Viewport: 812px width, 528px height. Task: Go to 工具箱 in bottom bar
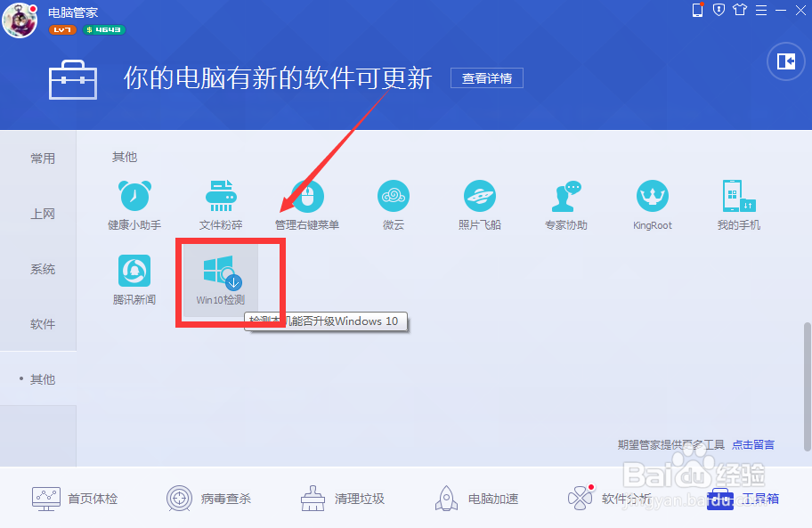coord(743,499)
